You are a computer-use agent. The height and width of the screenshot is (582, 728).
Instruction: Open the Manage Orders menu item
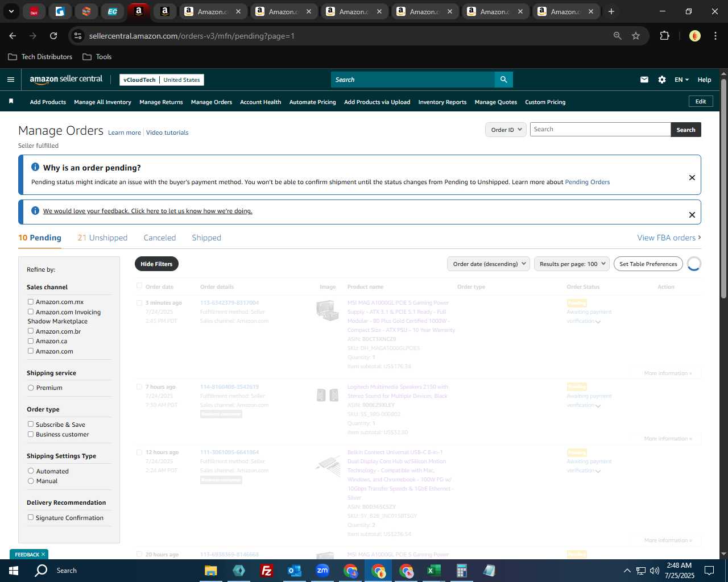click(x=212, y=102)
